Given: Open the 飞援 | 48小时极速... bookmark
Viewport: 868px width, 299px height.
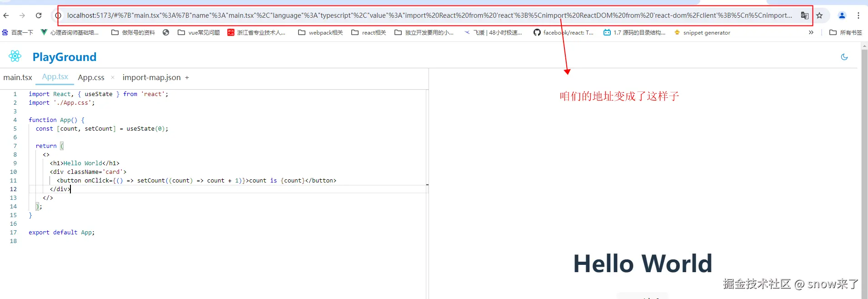Looking at the screenshot, I should (493, 32).
